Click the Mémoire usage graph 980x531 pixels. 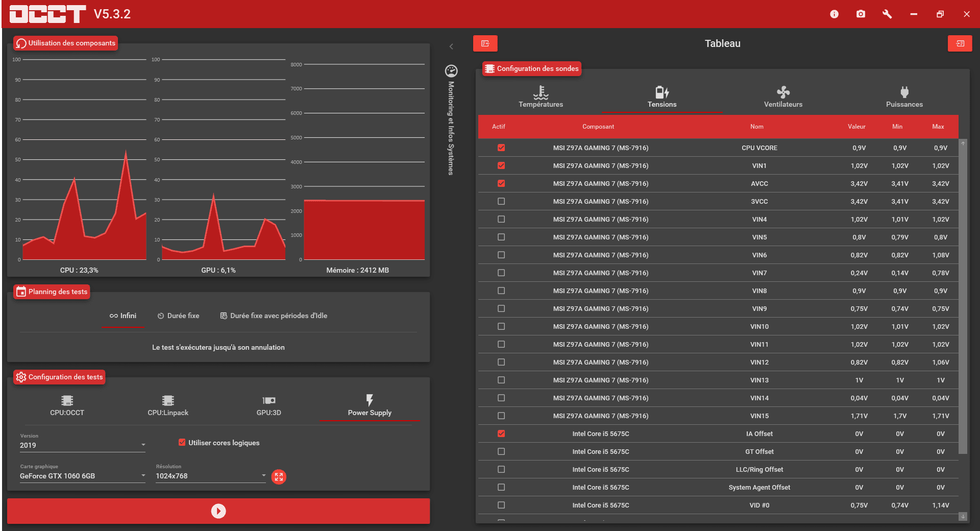(364, 162)
